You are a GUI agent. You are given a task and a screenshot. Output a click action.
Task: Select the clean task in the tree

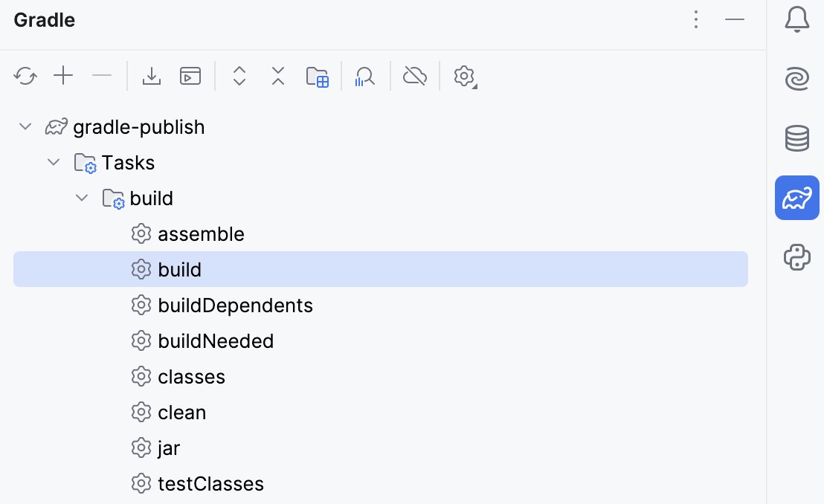pos(181,412)
